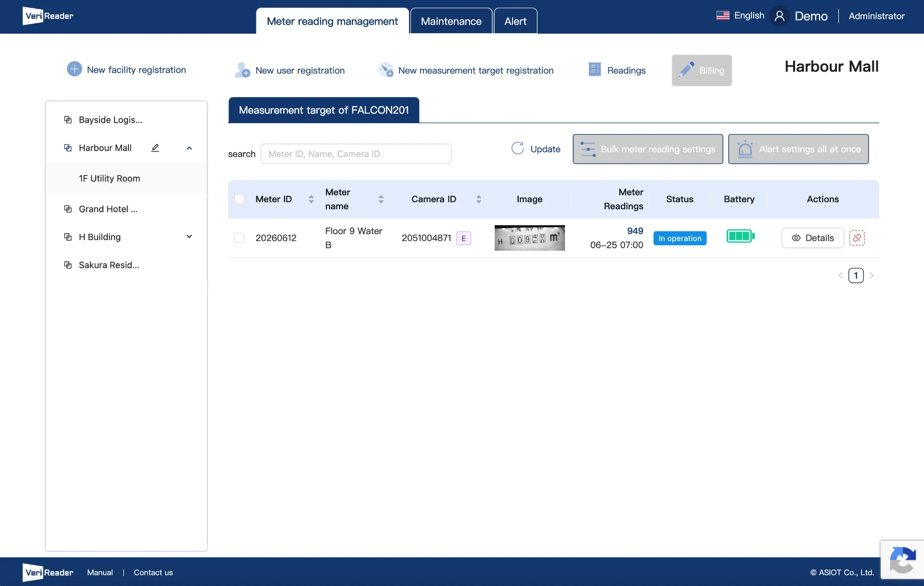Check the row checkbox for 20260612
The width and height of the screenshot is (924, 586).
pyautogui.click(x=239, y=238)
